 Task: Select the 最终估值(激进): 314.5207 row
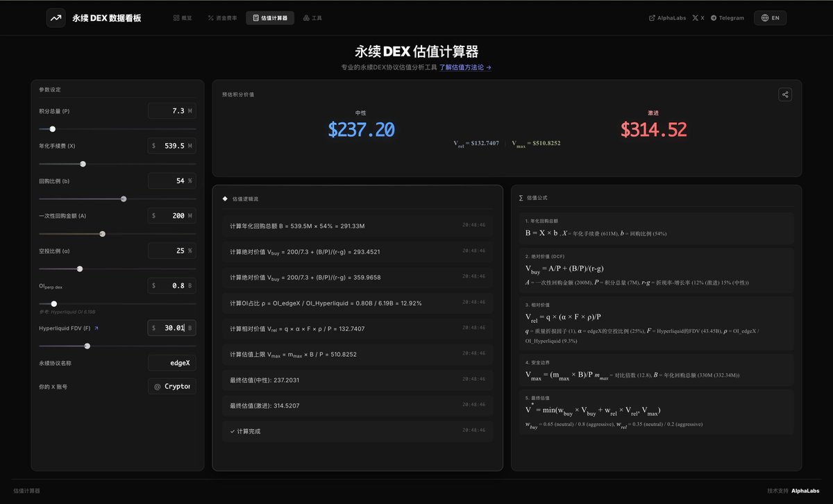tap(357, 405)
